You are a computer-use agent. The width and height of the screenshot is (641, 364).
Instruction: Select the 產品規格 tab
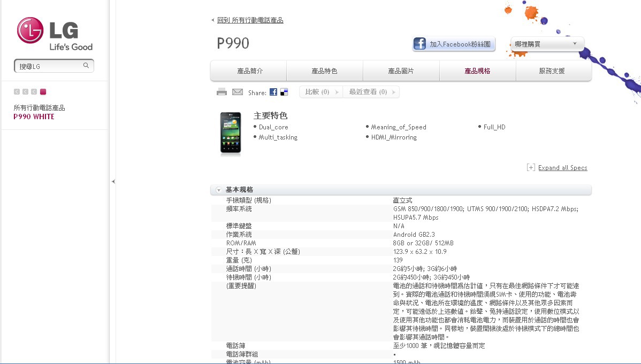pyautogui.click(x=477, y=71)
